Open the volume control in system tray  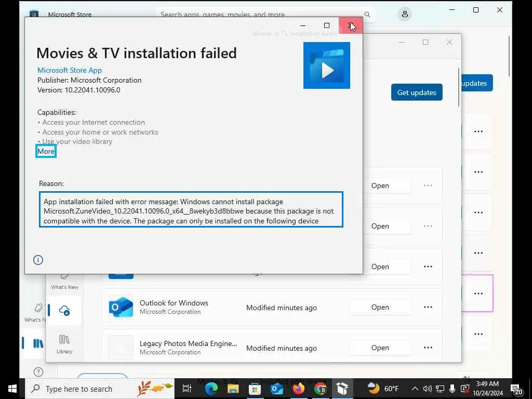click(427, 389)
